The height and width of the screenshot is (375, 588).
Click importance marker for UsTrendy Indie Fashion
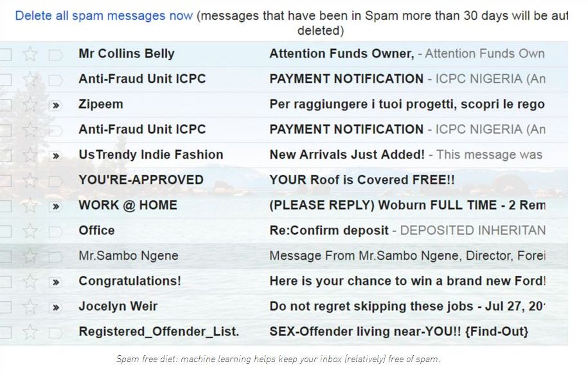(55, 156)
